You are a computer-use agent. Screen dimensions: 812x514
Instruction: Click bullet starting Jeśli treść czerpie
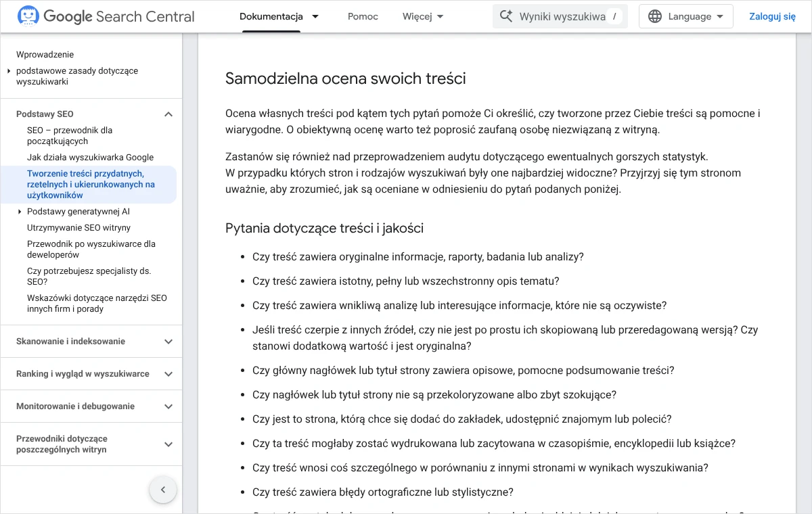tap(505, 338)
